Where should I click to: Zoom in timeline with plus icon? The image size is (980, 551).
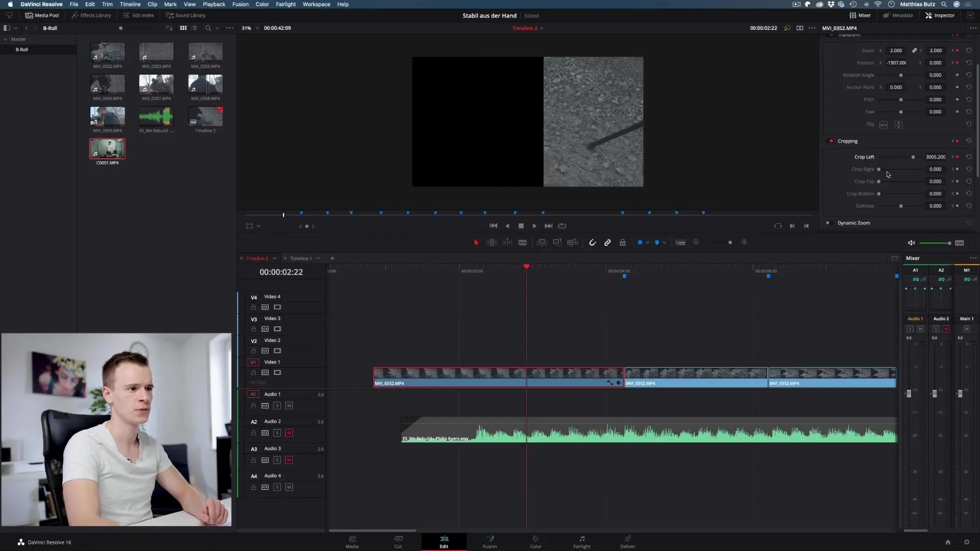click(x=744, y=242)
